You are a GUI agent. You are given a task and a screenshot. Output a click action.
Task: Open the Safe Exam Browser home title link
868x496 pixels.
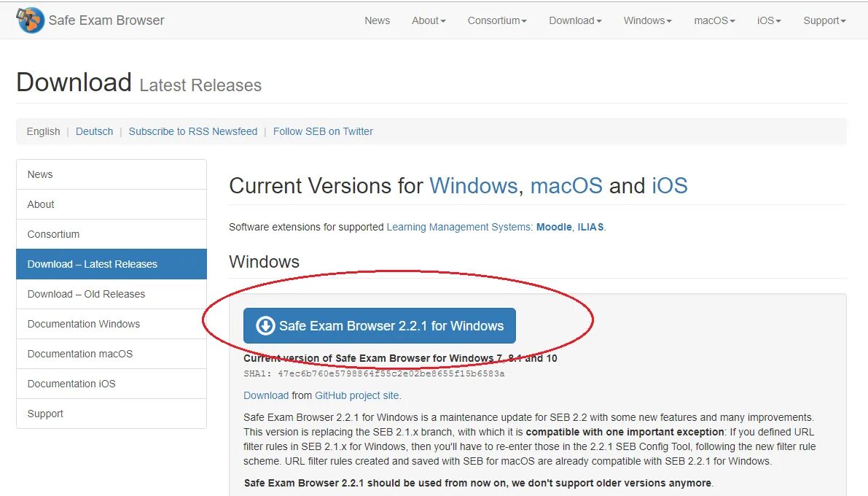coord(106,20)
